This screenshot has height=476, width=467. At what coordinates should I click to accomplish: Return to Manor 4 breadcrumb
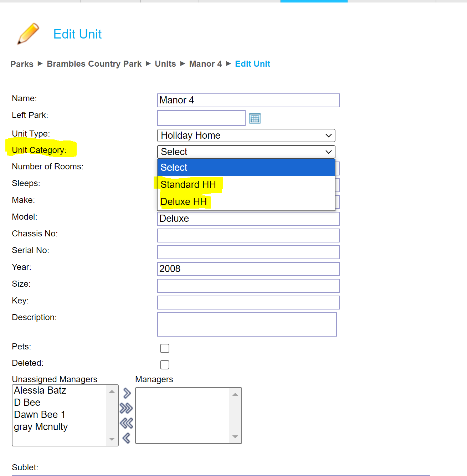pyautogui.click(x=205, y=64)
